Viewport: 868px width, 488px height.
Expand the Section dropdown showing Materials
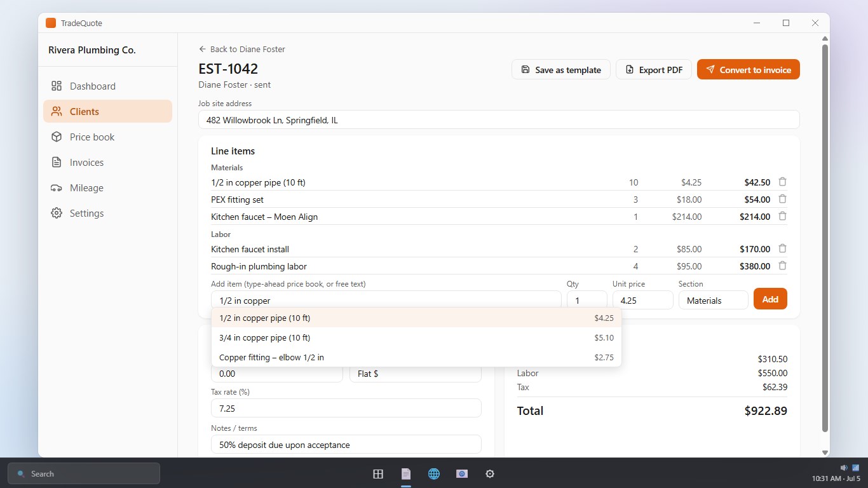pyautogui.click(x=713, y=300)
